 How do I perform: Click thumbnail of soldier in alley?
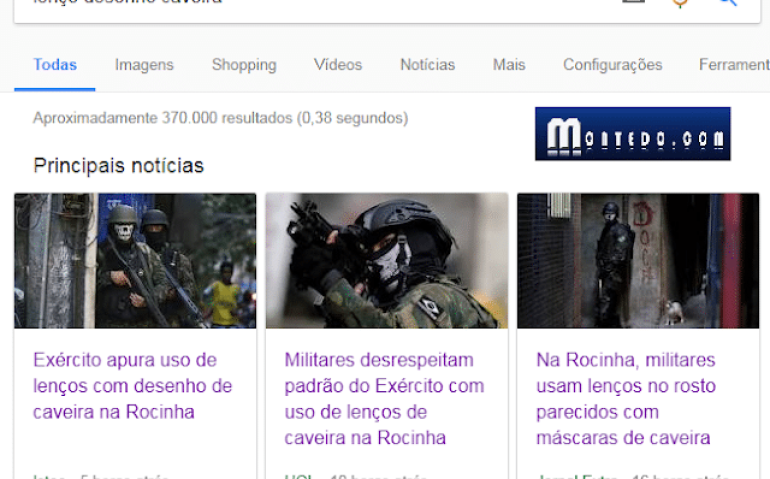pyautogui.click(x=638, y=260)
